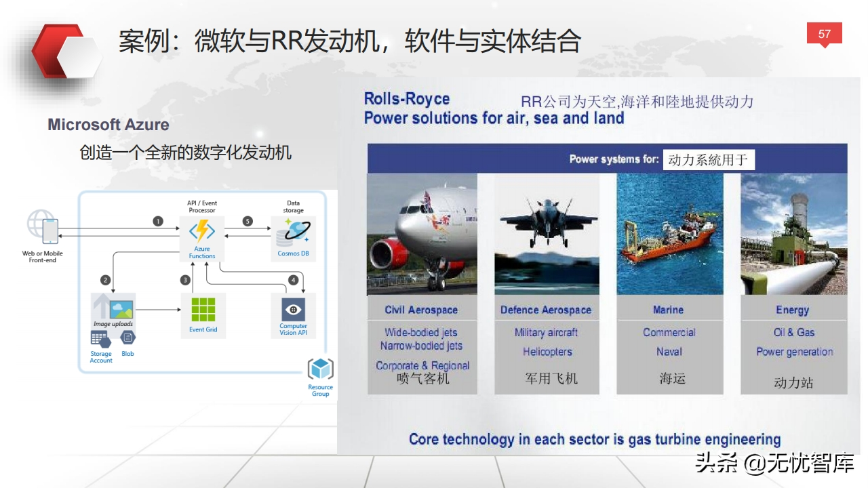This screenshot has width=868, height=488.
Task: Select the "Power generation" line
Action: pos(795,352)
